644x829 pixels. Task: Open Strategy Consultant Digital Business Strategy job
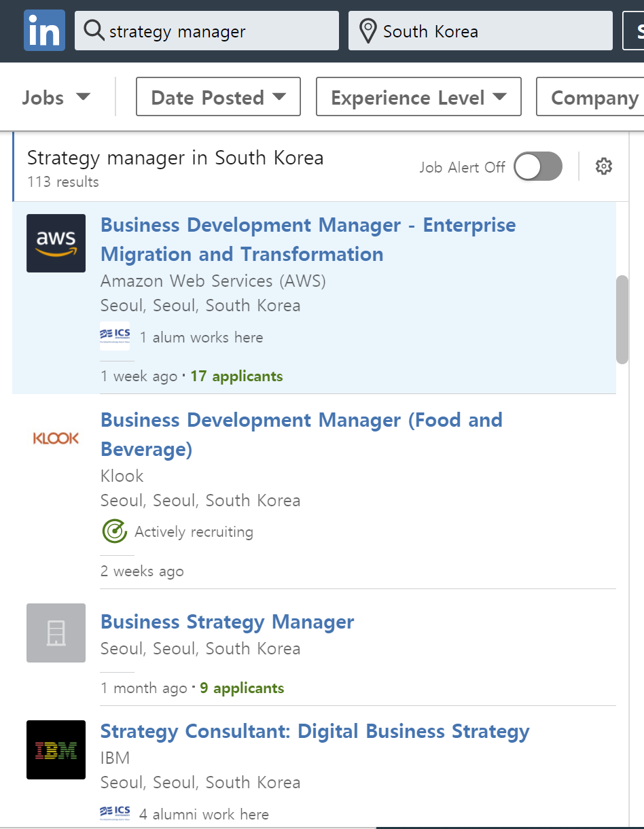pos(315,731)
